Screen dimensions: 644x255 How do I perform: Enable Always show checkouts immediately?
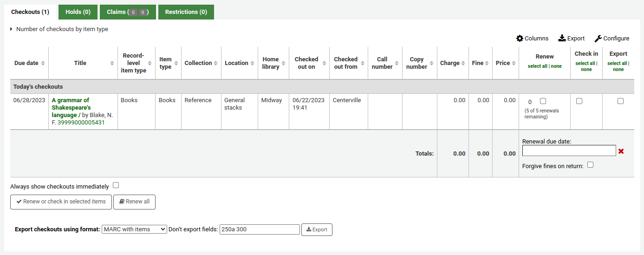coord(116,185)
